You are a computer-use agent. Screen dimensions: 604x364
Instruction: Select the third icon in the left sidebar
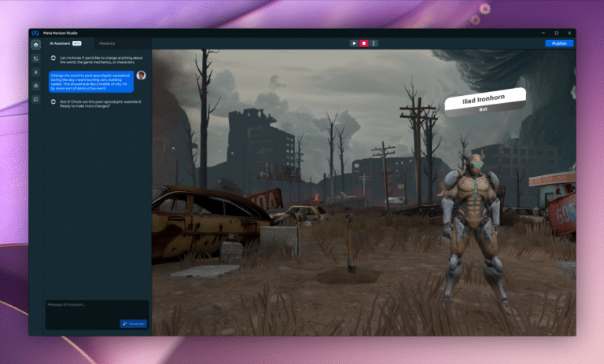point(35,72)
